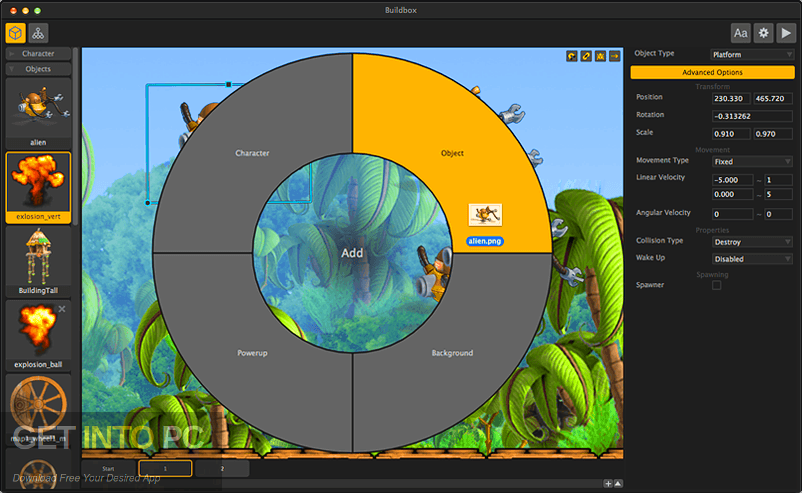
Task: Expand the Character section in the sidebar
Action: click(x=38, y=54)
